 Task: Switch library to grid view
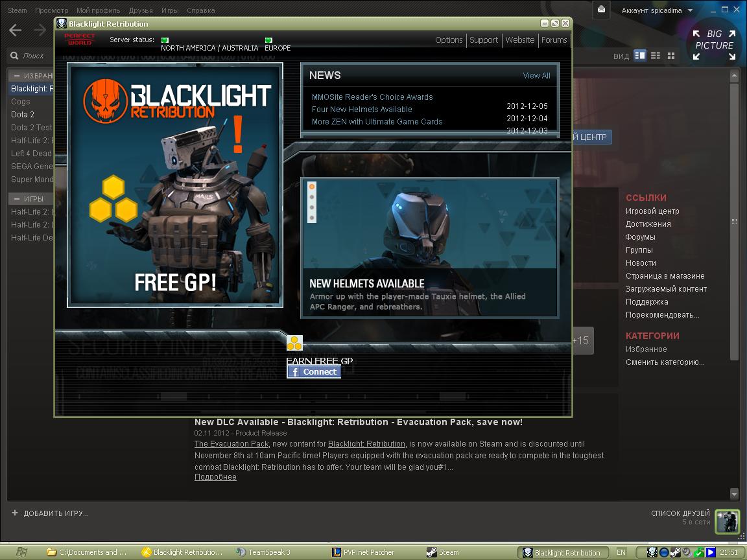pos(671,56)
